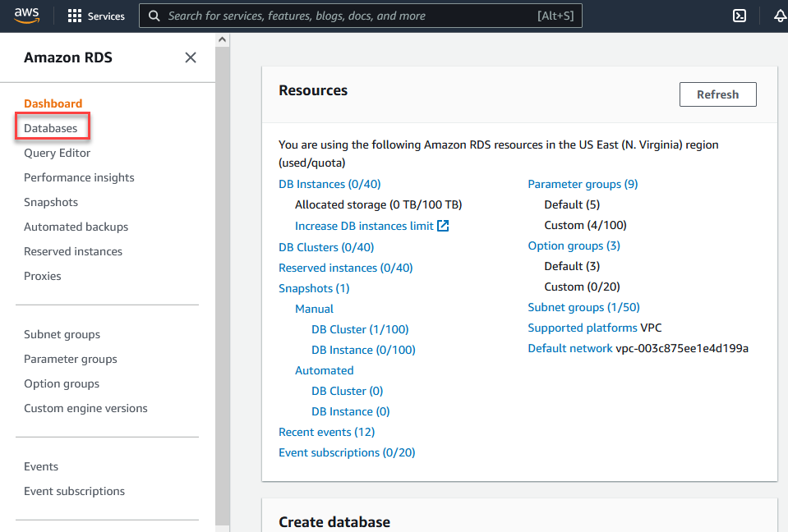Select Performance insights navigation item
788x532 pixels.
coord(79,177)
